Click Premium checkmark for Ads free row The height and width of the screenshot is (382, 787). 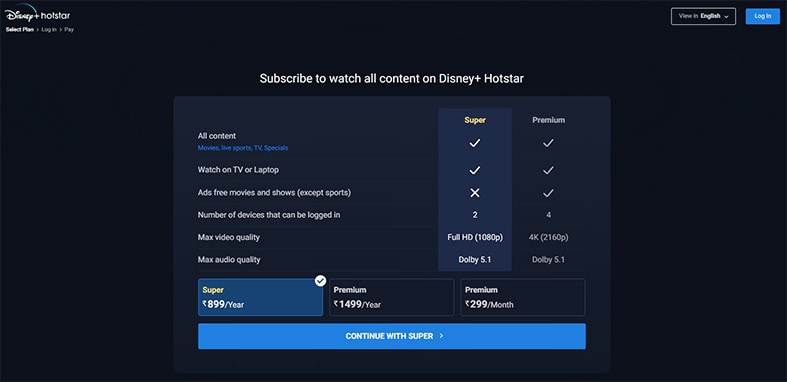click(549, 193)
